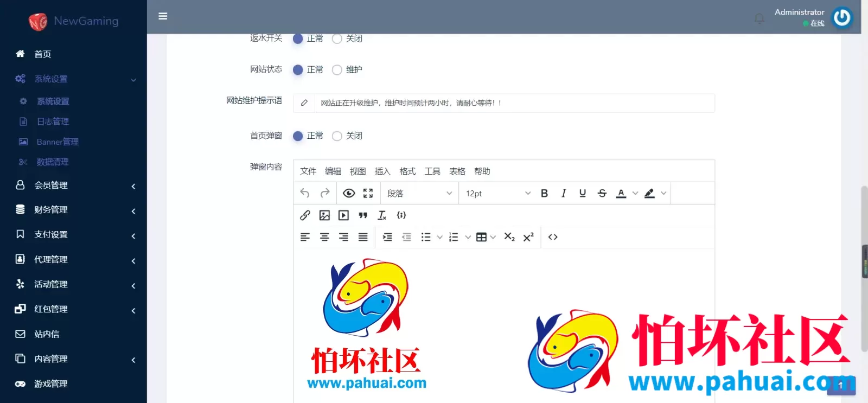Viewport: 868px width, 403px height.
Task: Insert blockquote with the quote icon
Action: [363, 215]
